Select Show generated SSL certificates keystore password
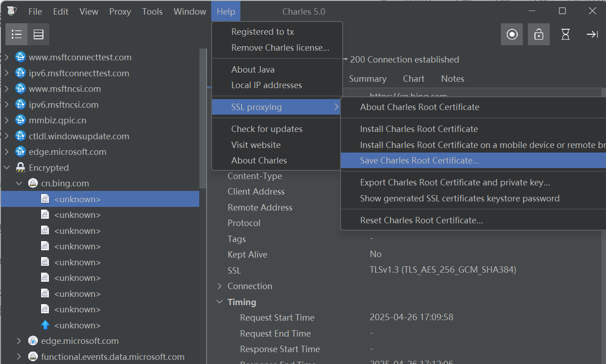This screenshot has height=364, width=606. pyautogui.click(x=473, y=198)
